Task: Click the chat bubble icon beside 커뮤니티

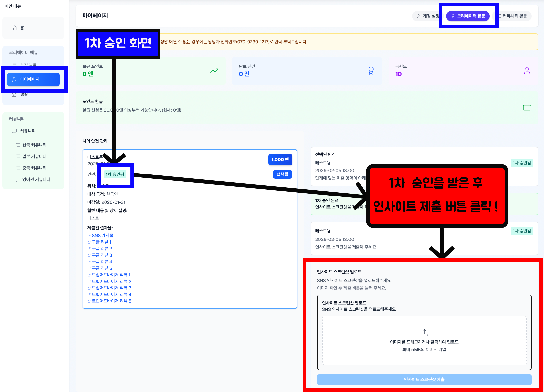Action: click(x=14, y=131)
